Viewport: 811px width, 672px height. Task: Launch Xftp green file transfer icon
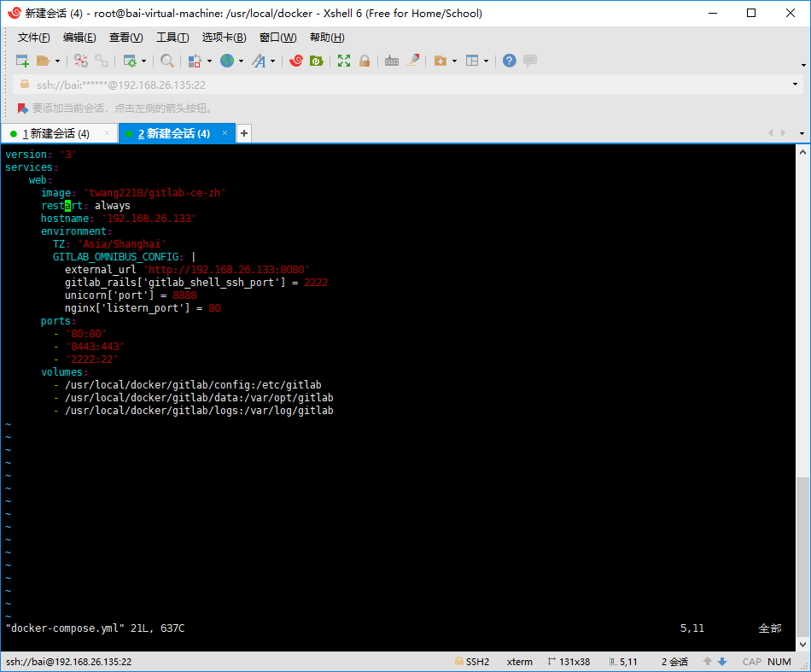point(316,61)
